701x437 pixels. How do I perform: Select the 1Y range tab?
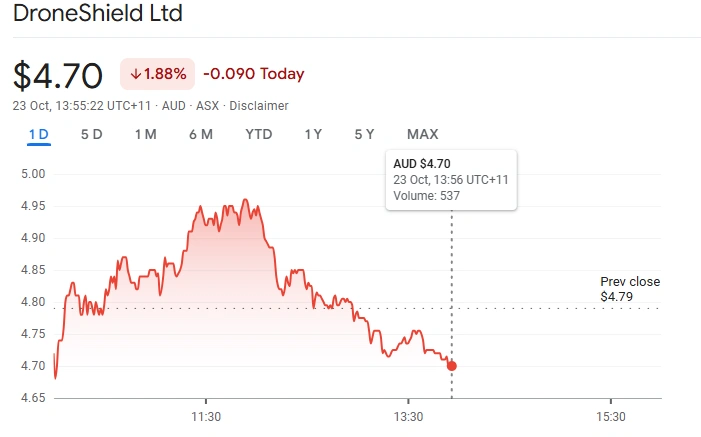(313, 135)
